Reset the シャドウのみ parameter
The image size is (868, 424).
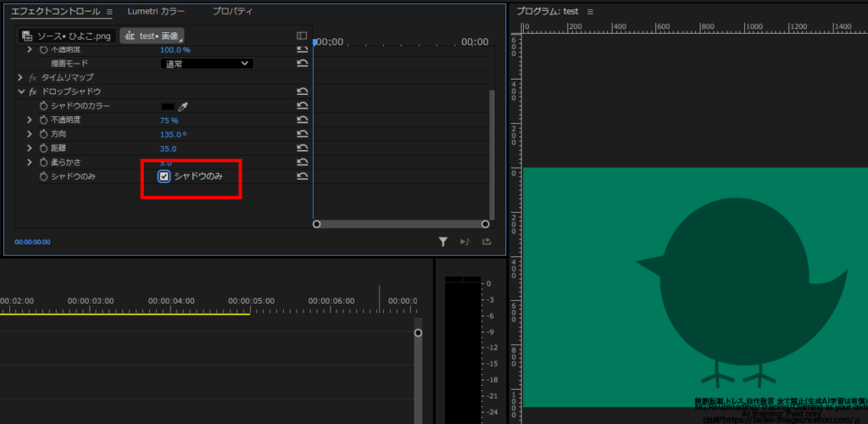(x=303, y=176)
